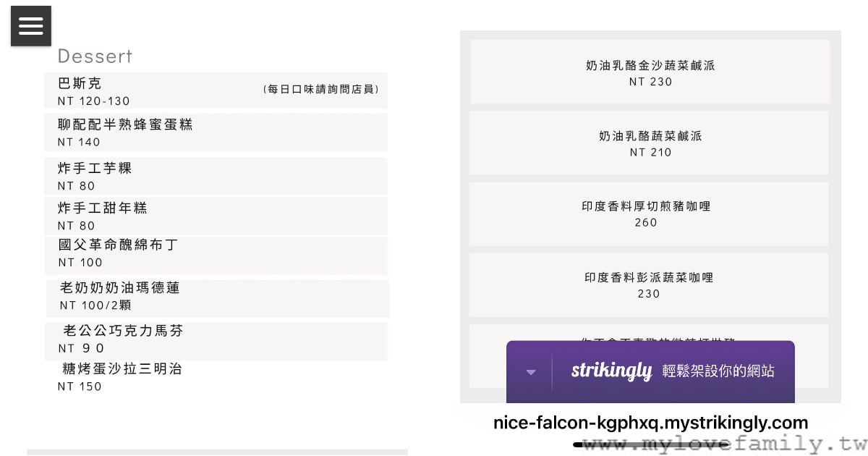Viewport: 868px width, 456px height.
Task: Open the 印度香料厚切煎豬咖哩 card
Action: click(x=649, y=214)
